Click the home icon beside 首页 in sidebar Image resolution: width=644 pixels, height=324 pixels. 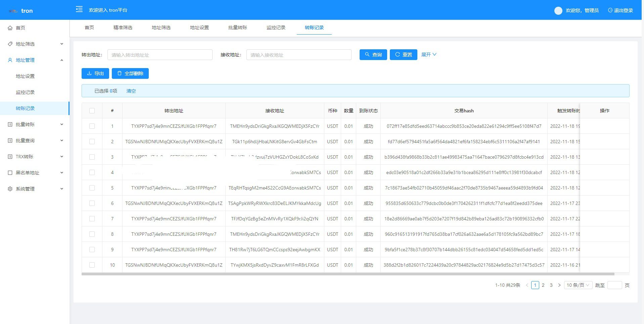[x=10, y=28]
